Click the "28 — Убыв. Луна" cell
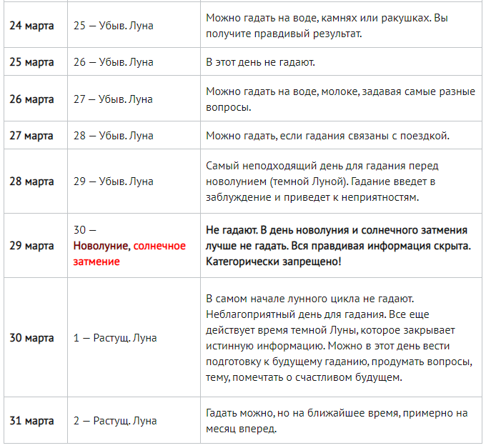486x448 pixels. tap(113, 136)
